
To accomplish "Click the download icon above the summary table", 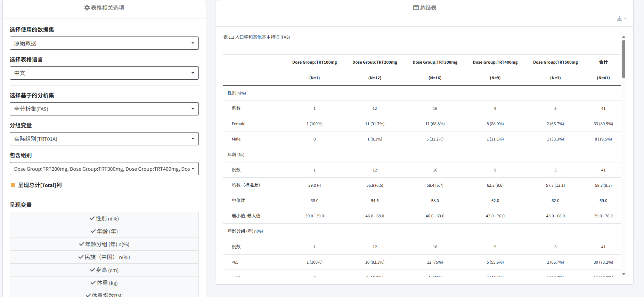I will point(619,19).
